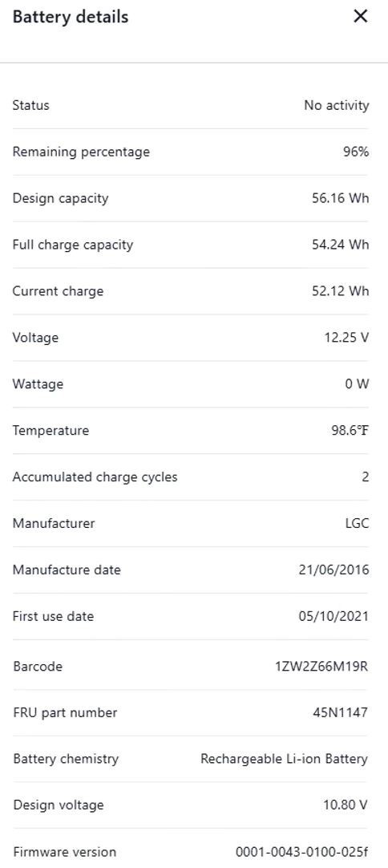The image size is (388, 868).
Task: Click the First use date 05/10/2021
Action: click(333, 617)
